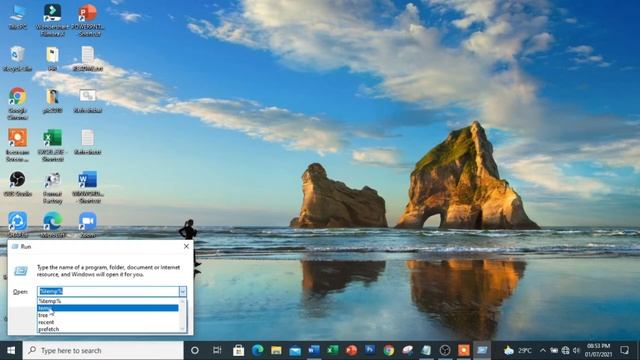Viewport: 640px width, 360px height.
Task: Open the Excel shortcut on the desktop
Action: tap(52, 145)
